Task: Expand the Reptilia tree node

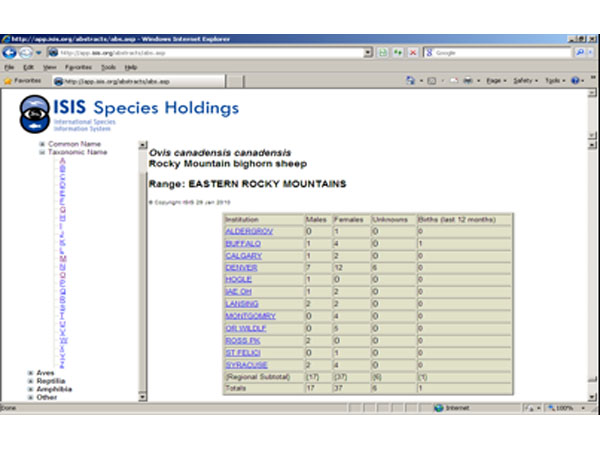Action: (x=28, y=381)
